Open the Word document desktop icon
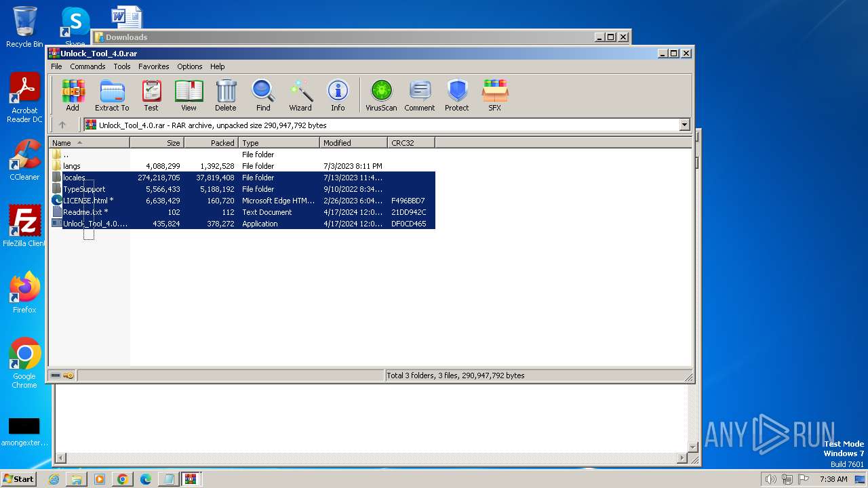 coord(127,16)
